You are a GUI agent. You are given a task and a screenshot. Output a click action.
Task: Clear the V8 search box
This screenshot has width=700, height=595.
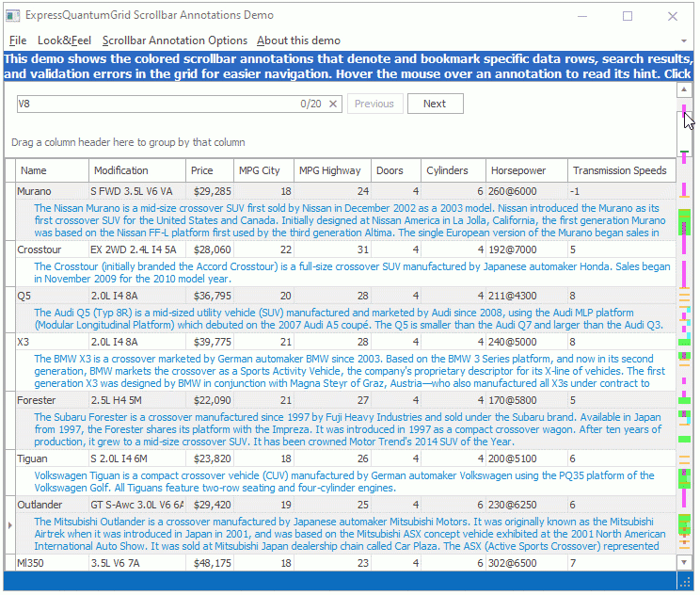pos(333,105)
